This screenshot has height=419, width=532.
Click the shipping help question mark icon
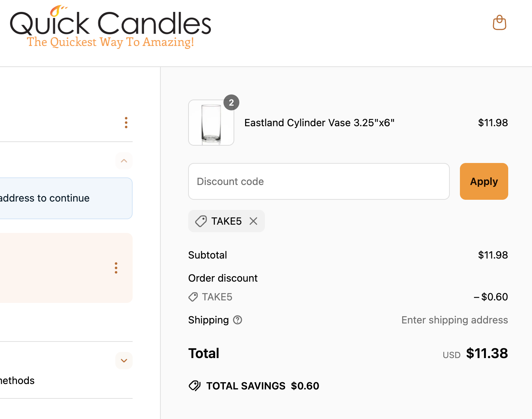click(238, 320)
